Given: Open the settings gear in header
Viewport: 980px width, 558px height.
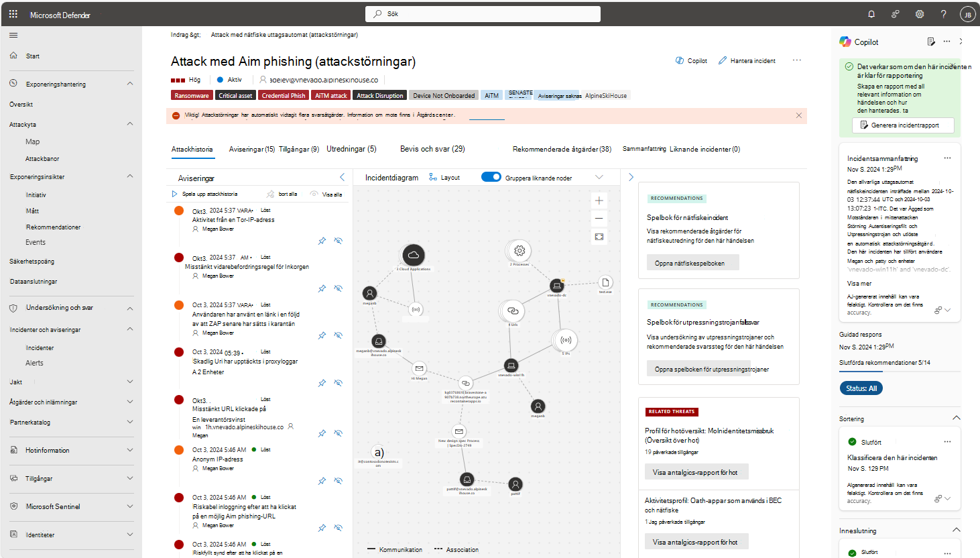Looking at the screenshot, I should pos(920,14).
